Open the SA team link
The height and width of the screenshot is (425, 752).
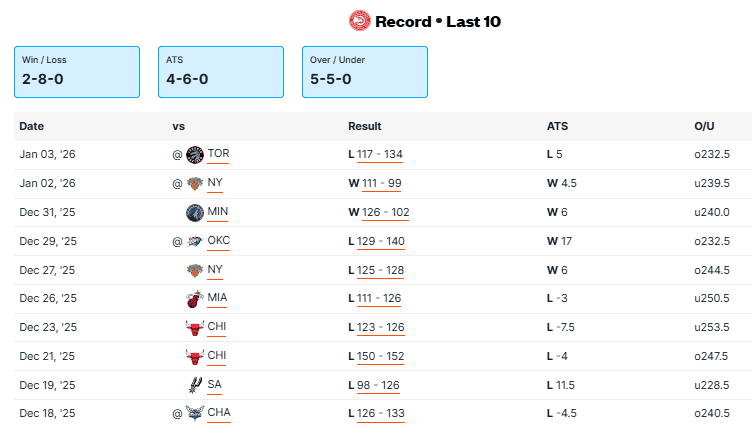click(x=214, y=385)
